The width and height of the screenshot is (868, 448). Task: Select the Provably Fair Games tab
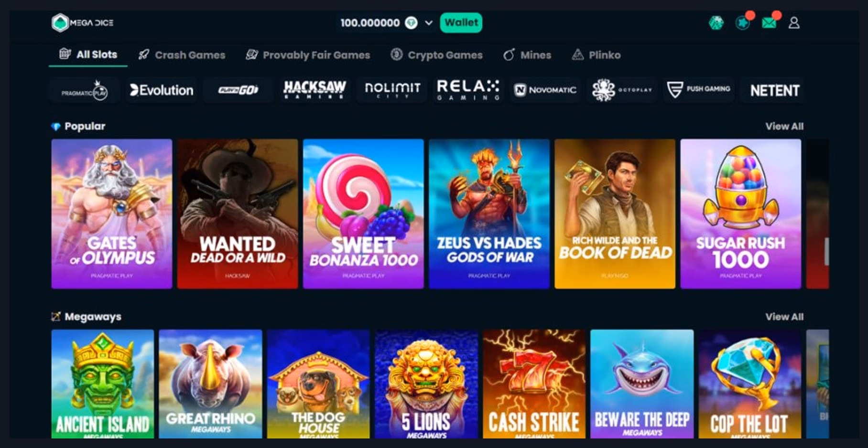pyautogui.click(x=308, y=55)
